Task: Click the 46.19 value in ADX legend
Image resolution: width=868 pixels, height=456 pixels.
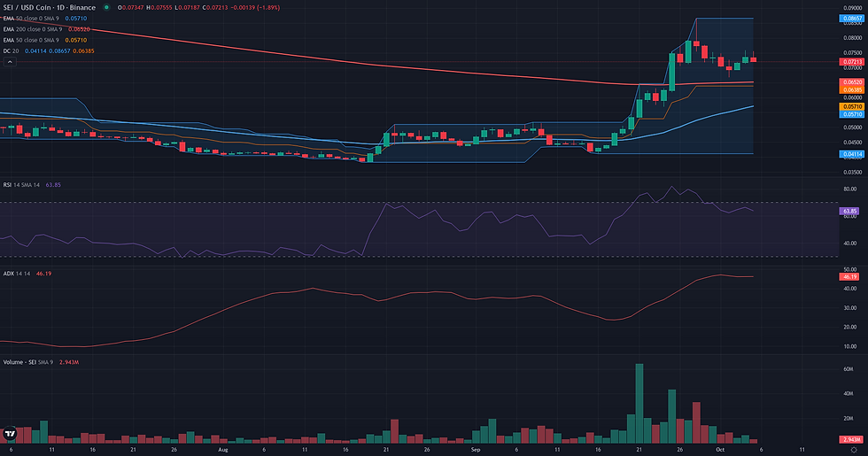Action: tap(43, 274)
